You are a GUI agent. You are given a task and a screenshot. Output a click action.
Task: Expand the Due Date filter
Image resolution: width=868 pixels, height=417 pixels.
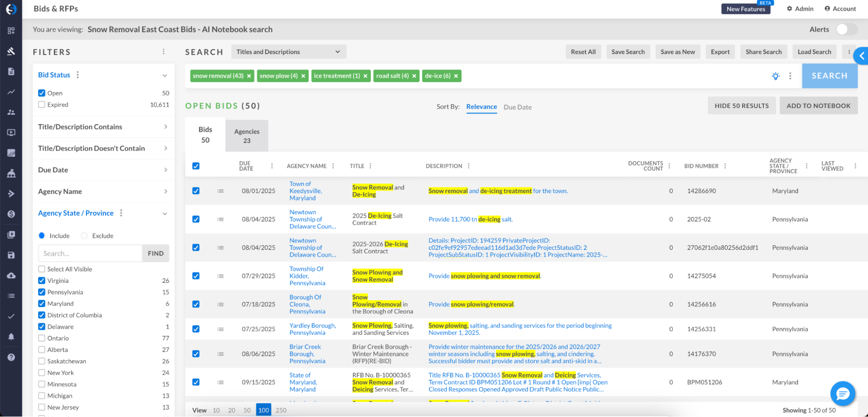[x=103, y=170]
